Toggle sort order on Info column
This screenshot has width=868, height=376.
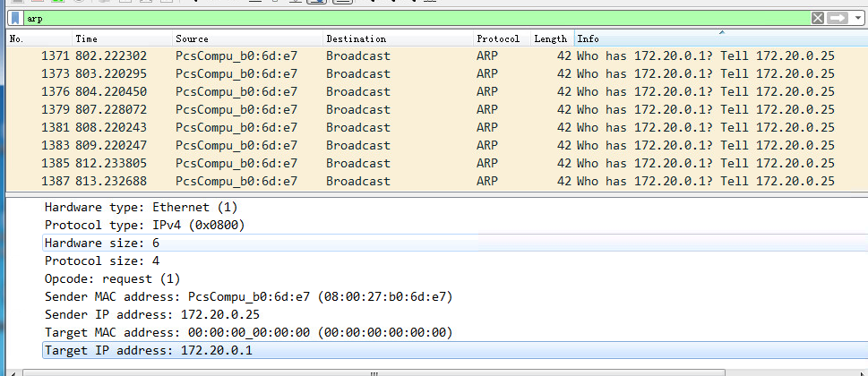coord(721,38)
